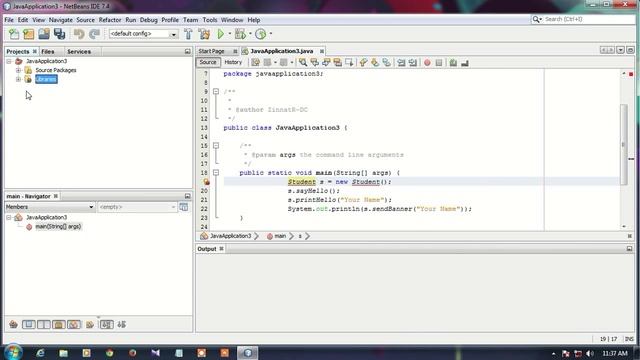Open the Tools menu
Image resolution: width=640 pixels, height=360 pixels.
[x=210, y=20]
